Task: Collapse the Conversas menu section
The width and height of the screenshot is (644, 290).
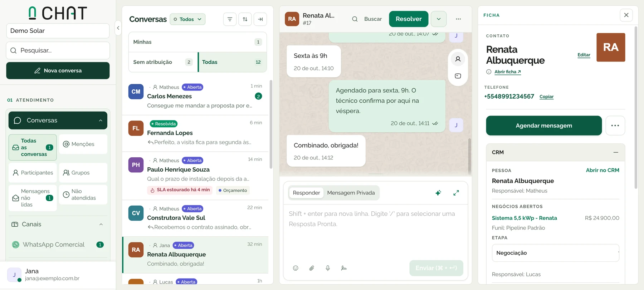Action: tap(101, 121)
